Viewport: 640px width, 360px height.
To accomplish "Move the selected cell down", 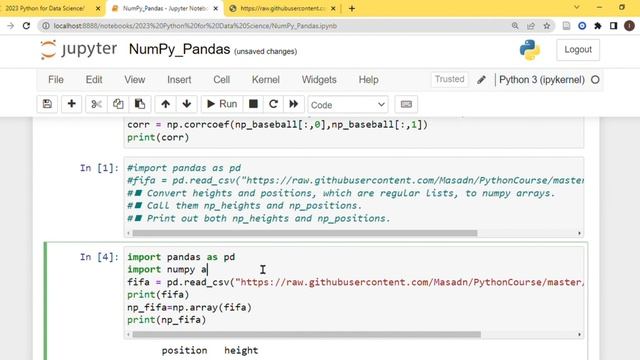I will click(187, 104).
